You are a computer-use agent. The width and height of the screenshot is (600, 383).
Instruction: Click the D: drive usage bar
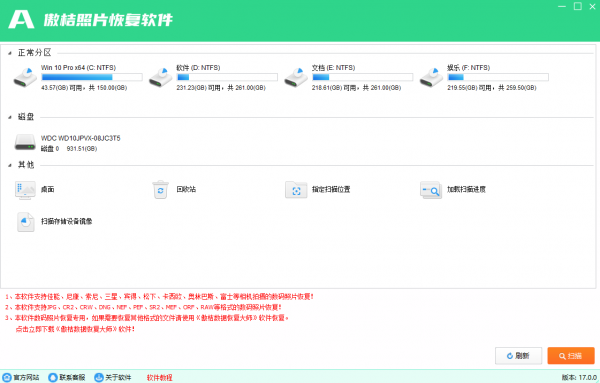tap(227, 77)
